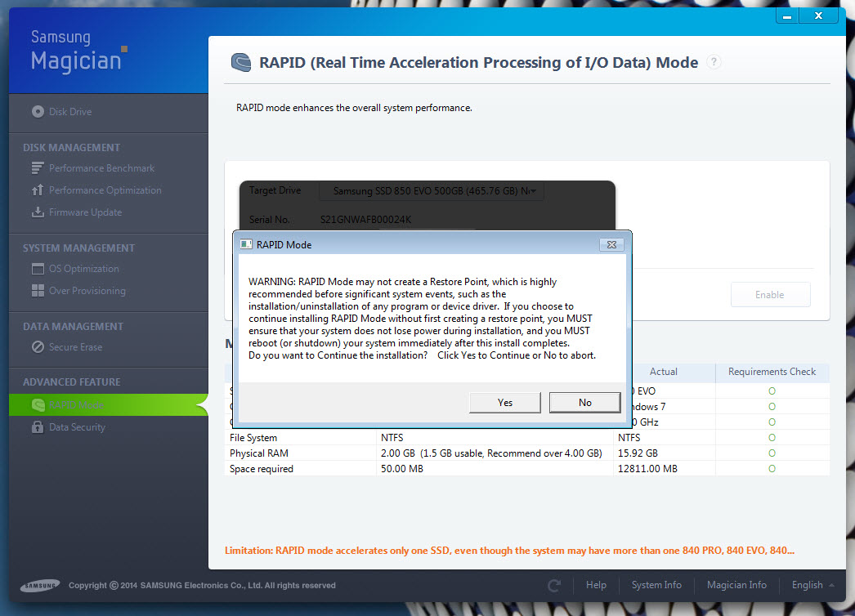Close the RAPID Mode warning dialog

coord(611,245)
